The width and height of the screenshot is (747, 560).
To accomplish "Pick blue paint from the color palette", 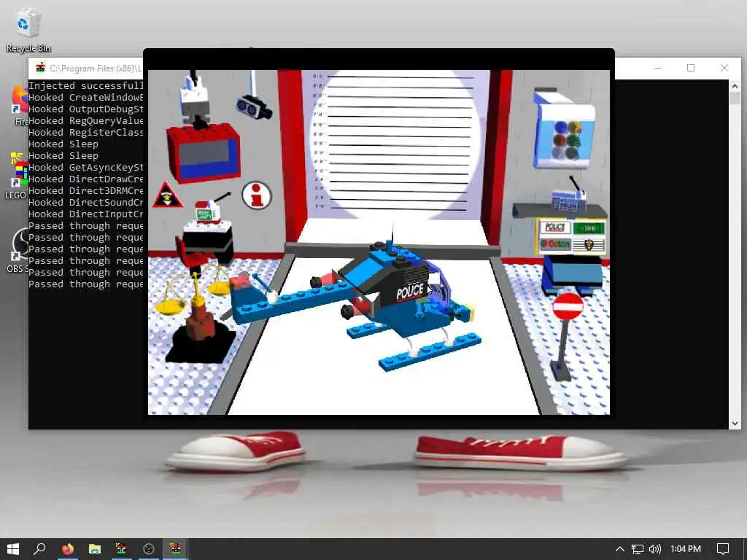I will pos(561,128).
